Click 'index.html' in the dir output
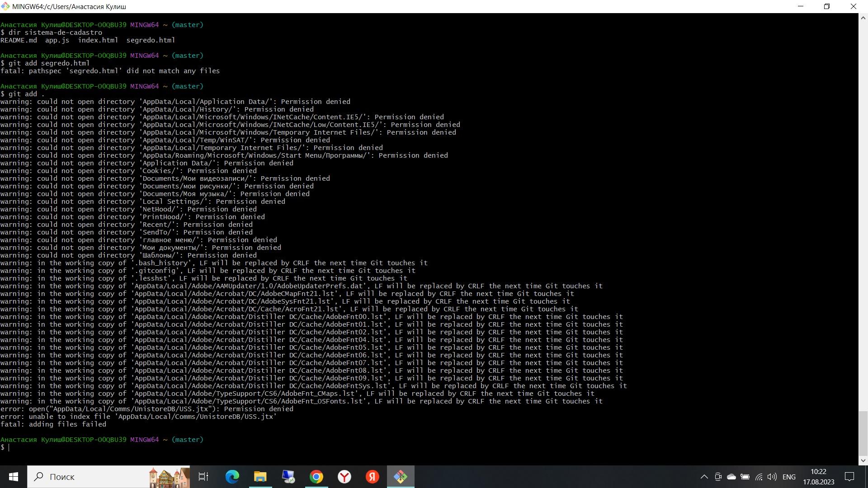 tap(98, 40)
